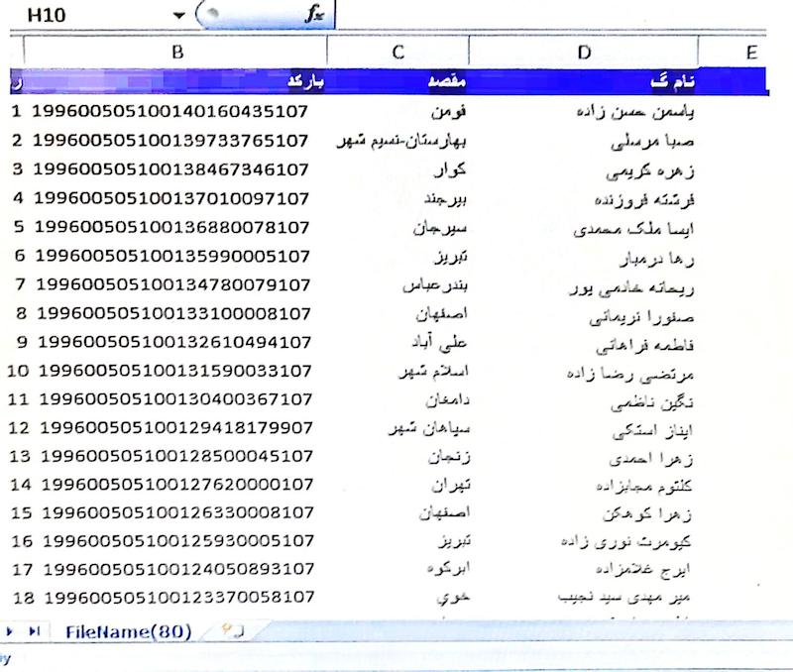Click destination cell بیرجند in row 4
Viewport: 793px width, 672px height.
445,199
